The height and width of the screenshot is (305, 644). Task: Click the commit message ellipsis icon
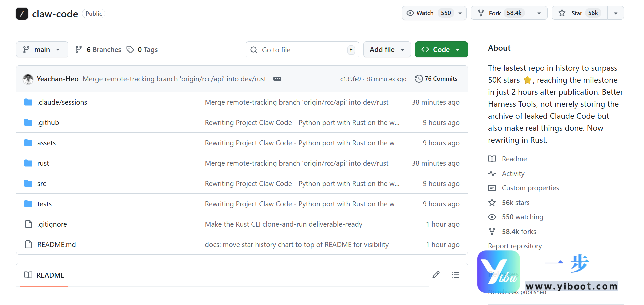pyautogui.click(x=277, y=79)
